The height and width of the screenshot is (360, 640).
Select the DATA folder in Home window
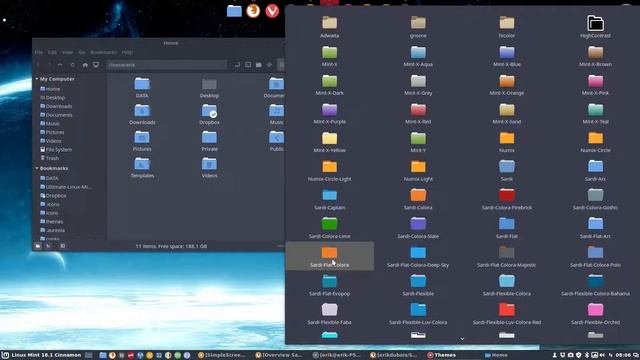click(142, 87)
